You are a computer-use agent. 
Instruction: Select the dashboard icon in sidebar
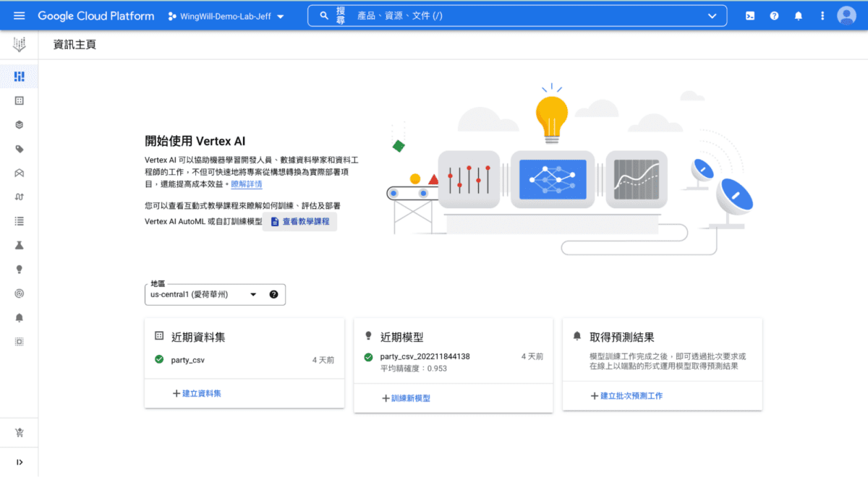[x=20, y=76]
